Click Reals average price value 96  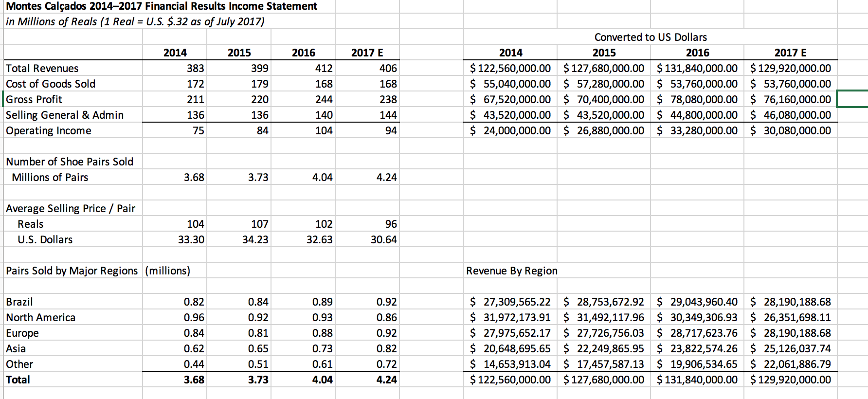(391, 224)
